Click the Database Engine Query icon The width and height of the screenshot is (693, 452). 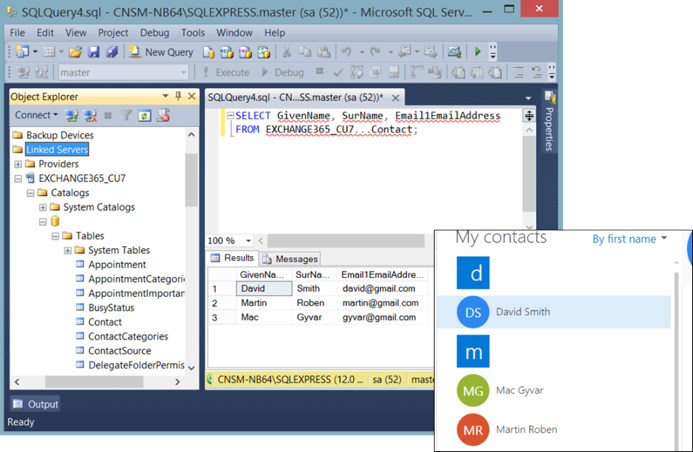pos(208,52)
